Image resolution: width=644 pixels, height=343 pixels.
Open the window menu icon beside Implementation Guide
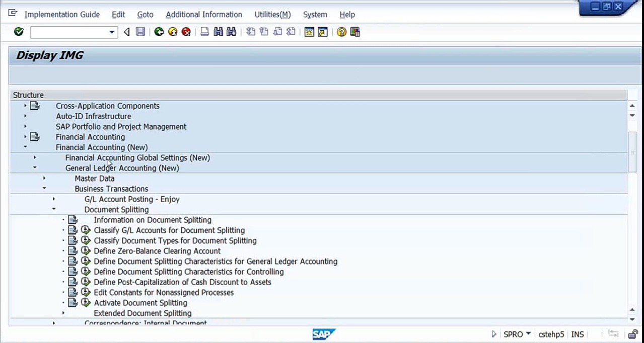pyautogui.click(x=13, y=14)
